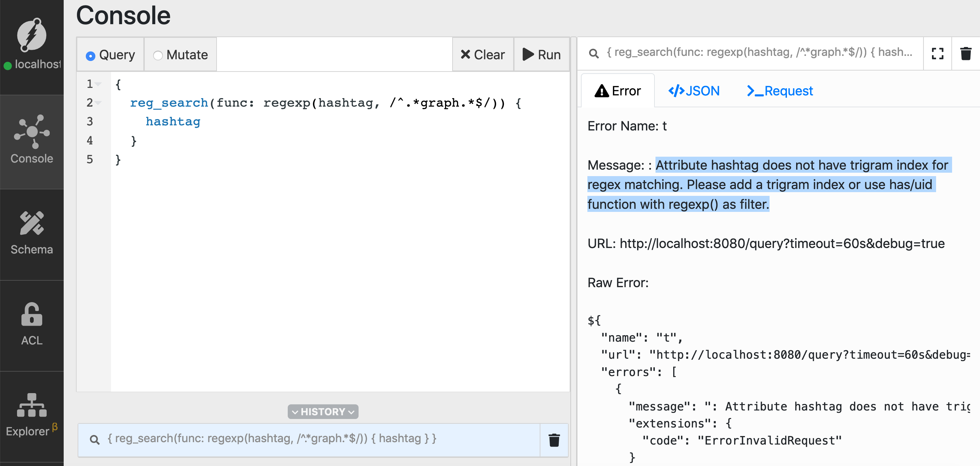Switch to the Request tab
Image resolution: width=980 pixels, height=466 pixels.
[779, 91]
